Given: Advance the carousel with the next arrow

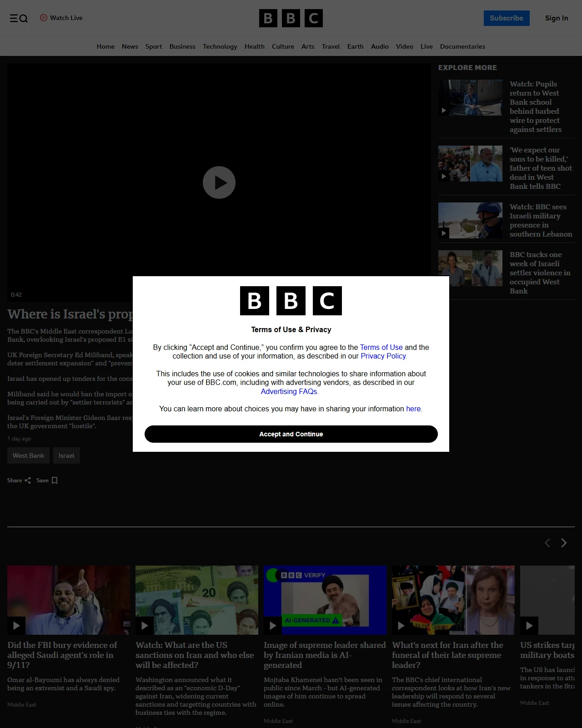Looking at the screenshot, I should click(x=564, y=543).
